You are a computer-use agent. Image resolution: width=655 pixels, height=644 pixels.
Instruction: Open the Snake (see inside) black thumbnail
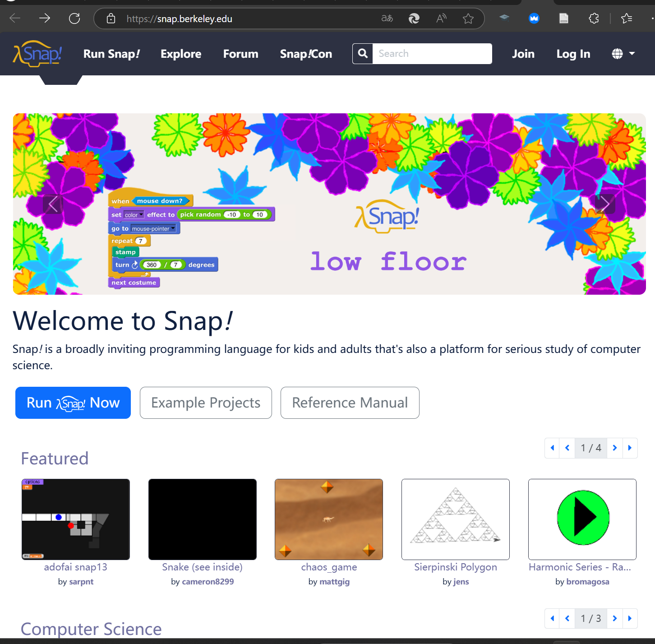[x=203, y=519]
